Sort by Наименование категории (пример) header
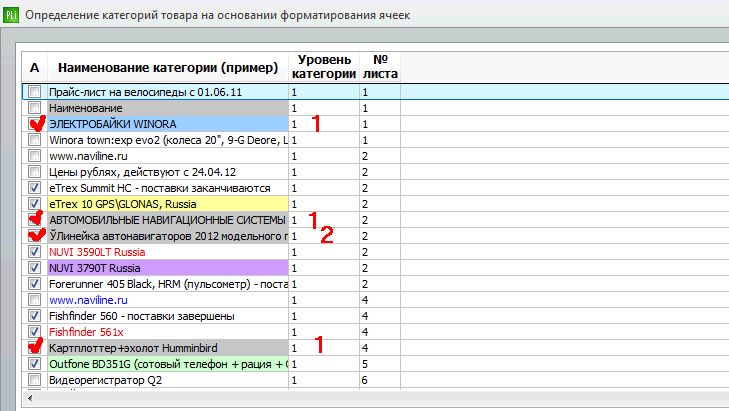 click(168, 68)
